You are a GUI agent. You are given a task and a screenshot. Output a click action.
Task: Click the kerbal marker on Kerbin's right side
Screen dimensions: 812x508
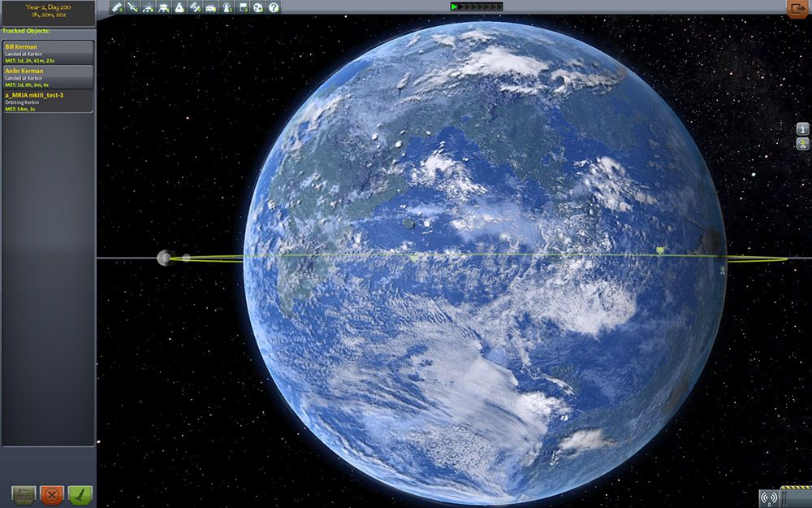[659, 251]
